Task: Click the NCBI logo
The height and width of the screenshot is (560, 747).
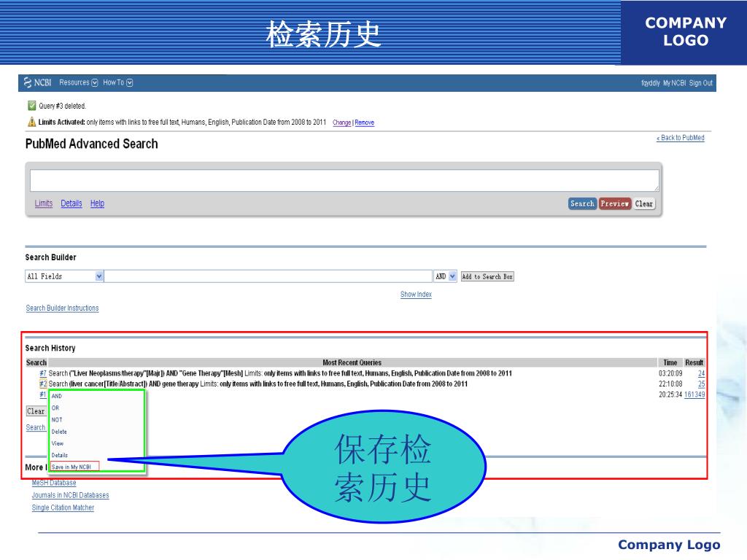Action: tap(38, 82)
